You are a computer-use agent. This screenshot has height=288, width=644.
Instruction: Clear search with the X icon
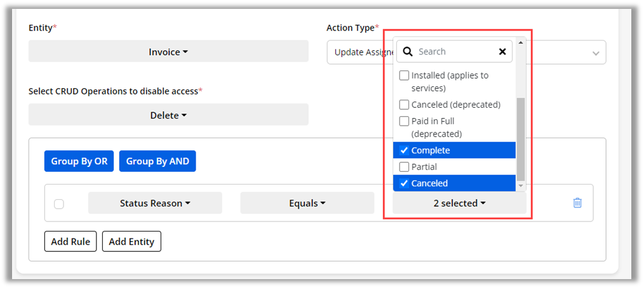tap(502, 52)
